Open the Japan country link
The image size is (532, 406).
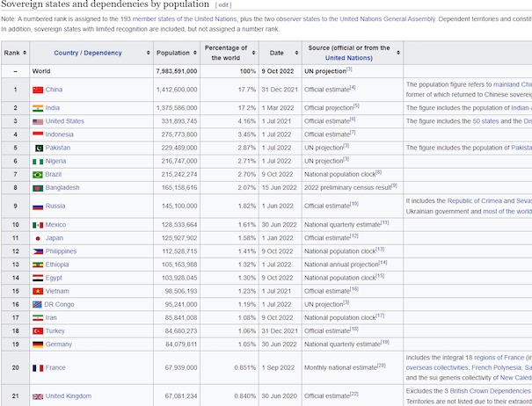pyautogui.click(x=55, y=238)
